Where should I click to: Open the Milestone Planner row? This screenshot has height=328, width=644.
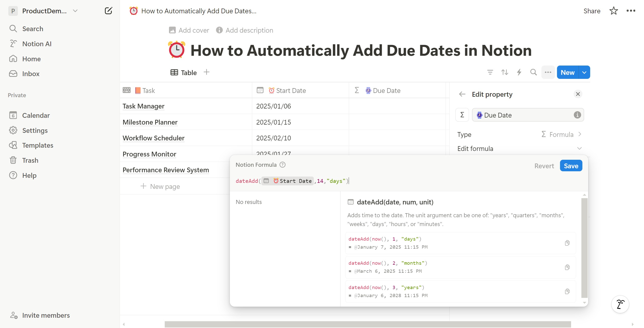pyautogui.click(x=150, y=122)
